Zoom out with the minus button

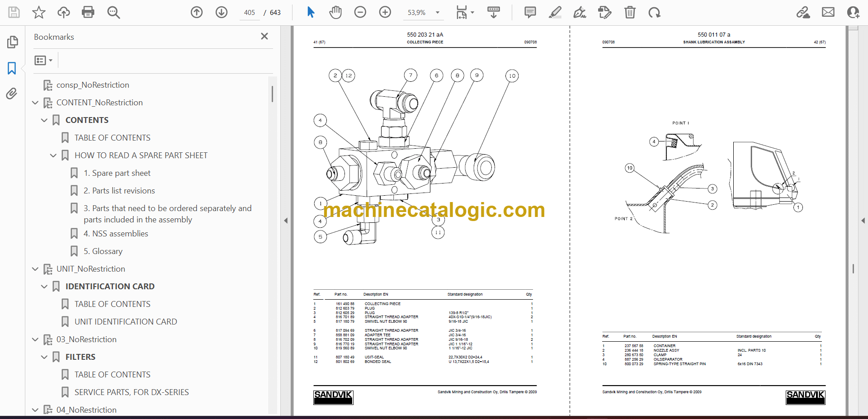click(360, 12)
